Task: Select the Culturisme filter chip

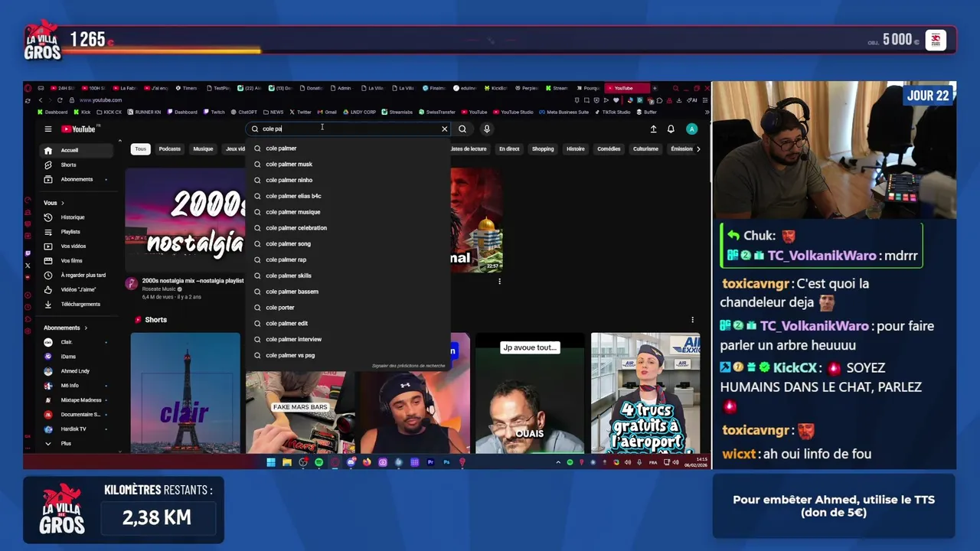Action: tap(645, 149)
